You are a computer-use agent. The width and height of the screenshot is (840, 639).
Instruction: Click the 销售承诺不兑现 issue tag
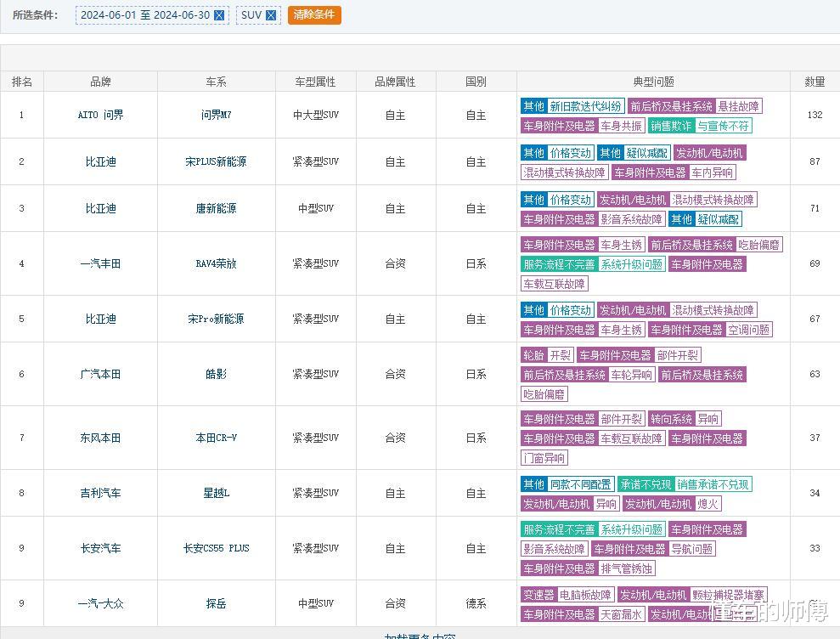pos(713,484)
